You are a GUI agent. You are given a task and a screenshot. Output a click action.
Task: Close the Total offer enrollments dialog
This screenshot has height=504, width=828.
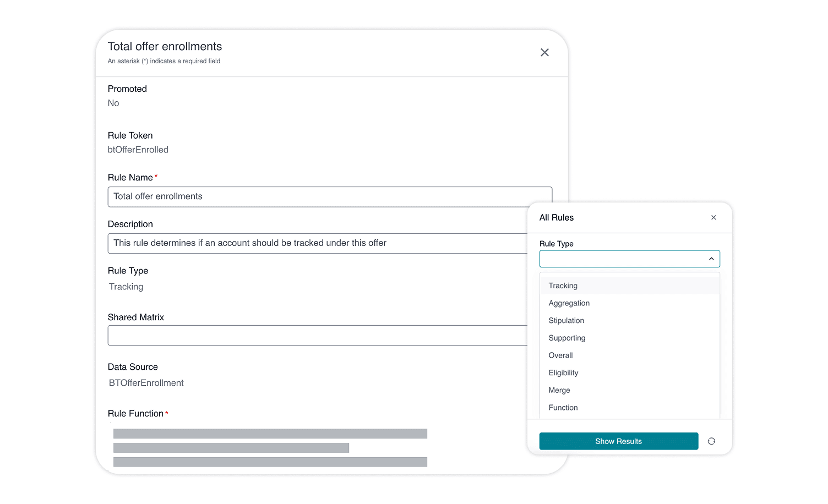point(544,52)
